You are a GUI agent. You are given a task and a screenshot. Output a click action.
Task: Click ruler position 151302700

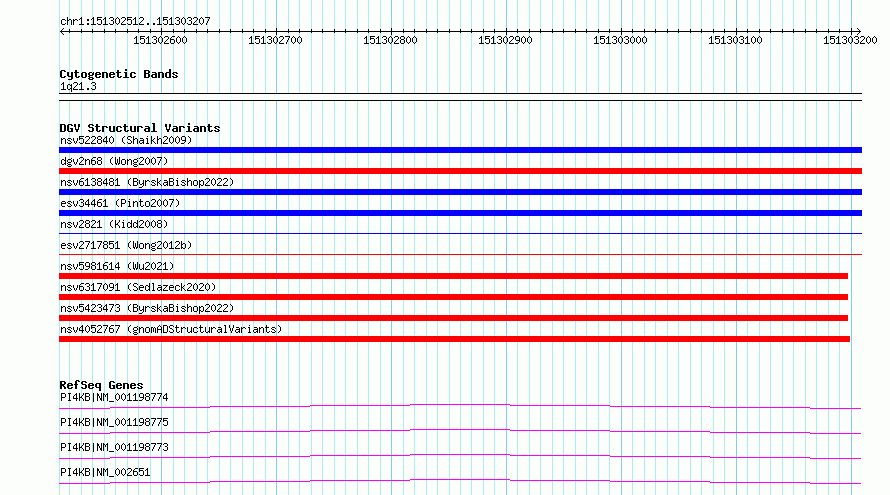click(x=275, y=40)
